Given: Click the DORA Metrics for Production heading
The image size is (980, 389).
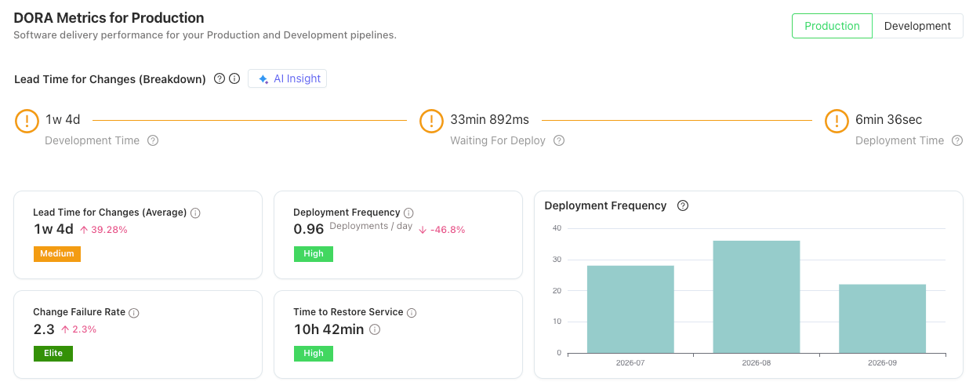Looking at the screenshot, I should click(x=109, y=18).
